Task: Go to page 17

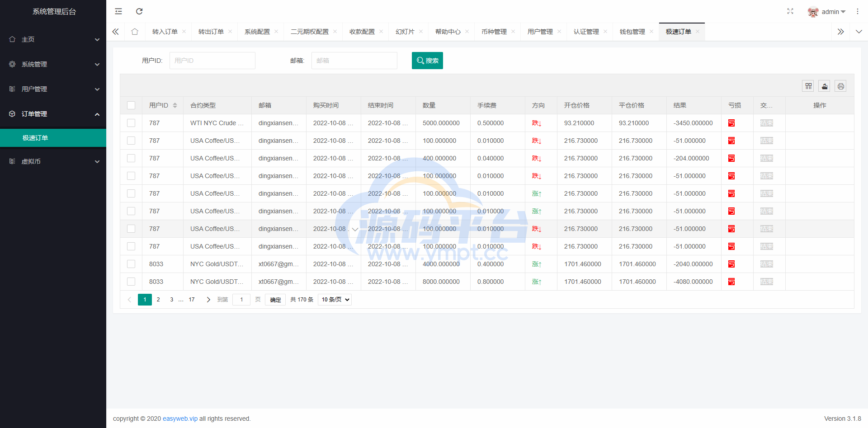Action: [192, 300]
